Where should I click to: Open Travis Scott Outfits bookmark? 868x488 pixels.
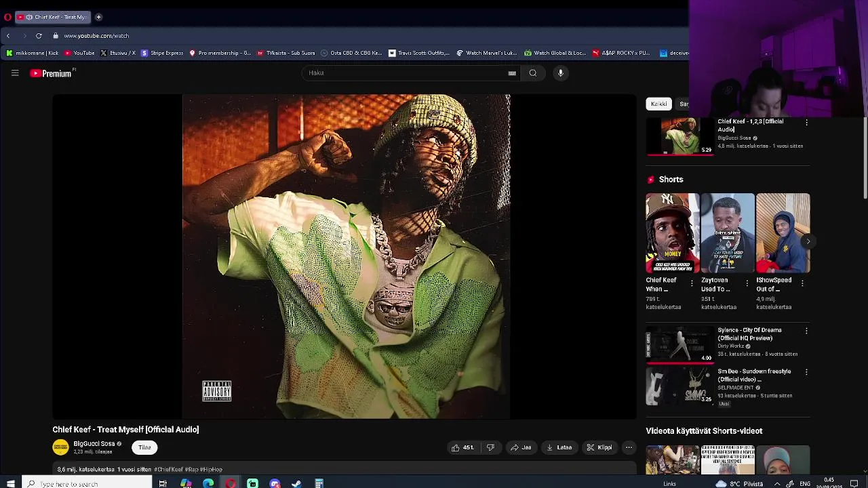pyautogui.click(x=418, y=53)
